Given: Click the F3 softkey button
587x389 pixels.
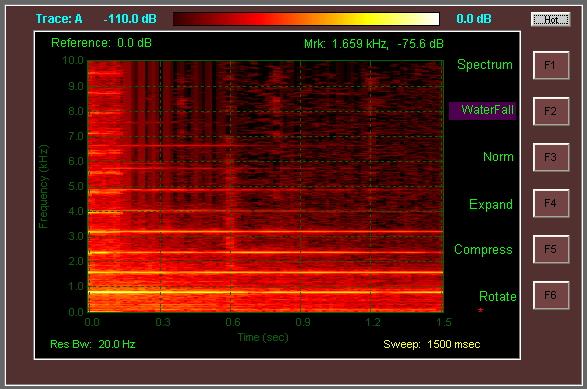Looking at the screenshot, I should tap(551, 157).
